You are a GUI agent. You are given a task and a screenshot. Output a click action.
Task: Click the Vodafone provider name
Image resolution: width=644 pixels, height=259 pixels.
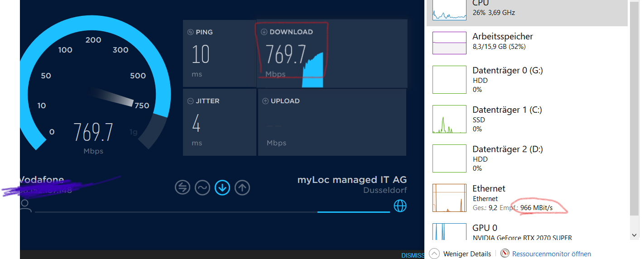(x=42, y=180)
